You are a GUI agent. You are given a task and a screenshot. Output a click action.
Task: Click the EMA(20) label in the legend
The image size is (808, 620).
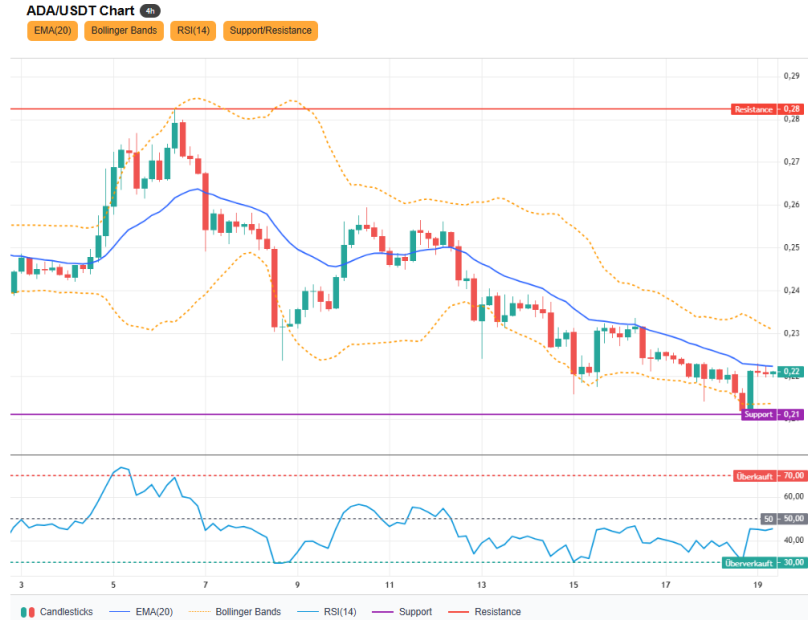[x=154, y=612]
